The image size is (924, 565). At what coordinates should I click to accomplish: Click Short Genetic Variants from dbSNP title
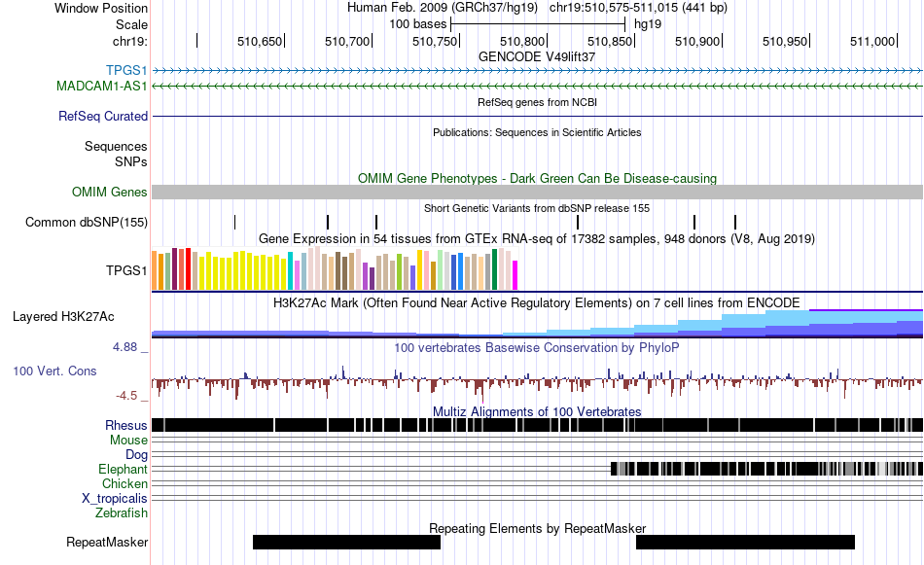537,208
